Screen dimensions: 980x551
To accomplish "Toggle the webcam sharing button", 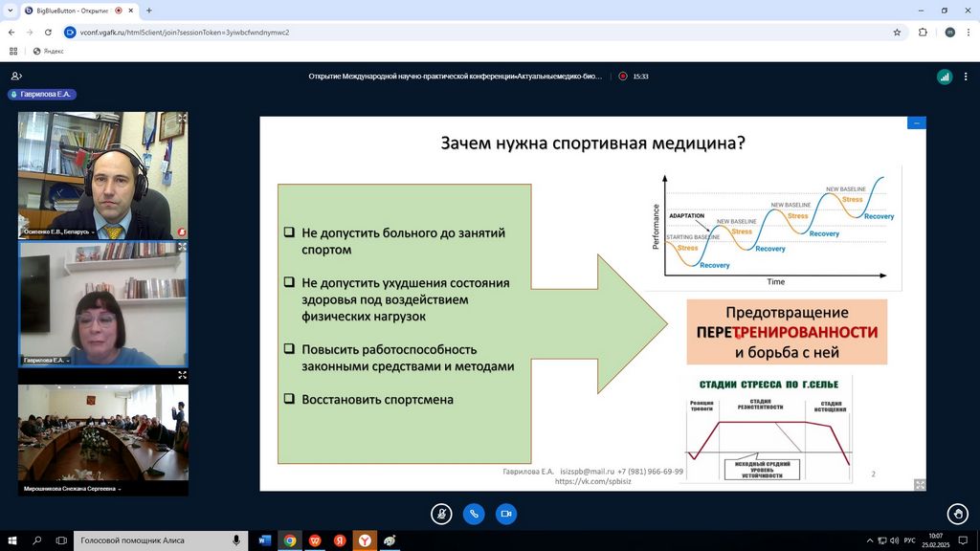I will click(506, 514).
